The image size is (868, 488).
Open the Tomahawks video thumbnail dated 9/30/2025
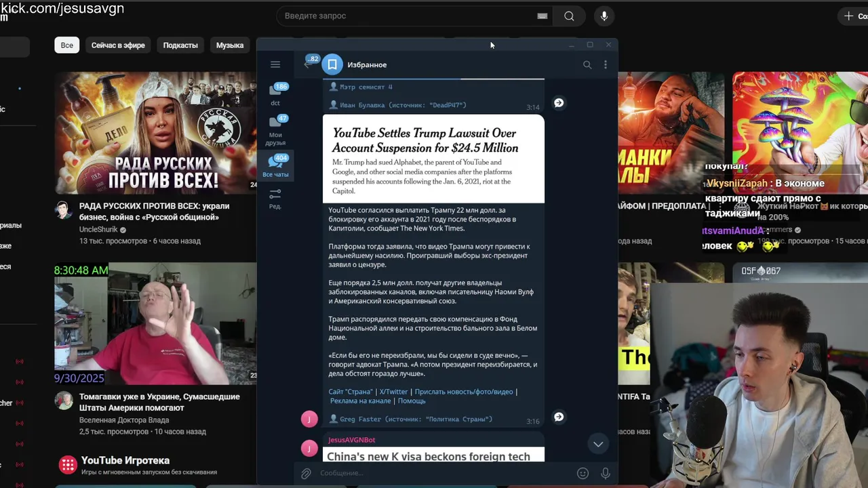tap(155, 324)
